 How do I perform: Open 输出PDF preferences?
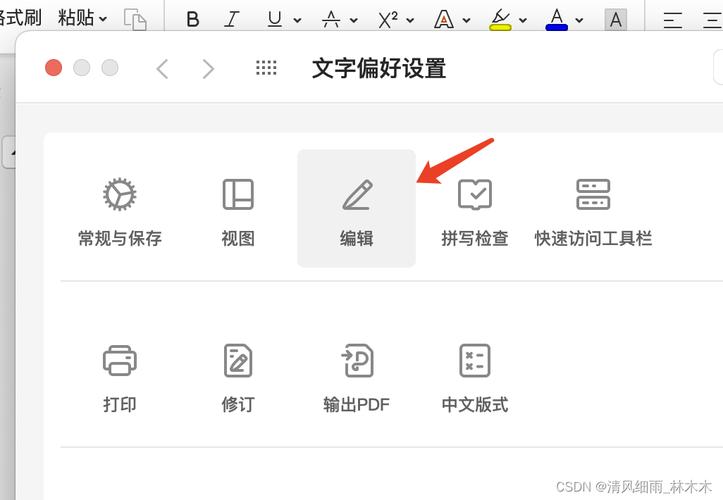point(356,378)
